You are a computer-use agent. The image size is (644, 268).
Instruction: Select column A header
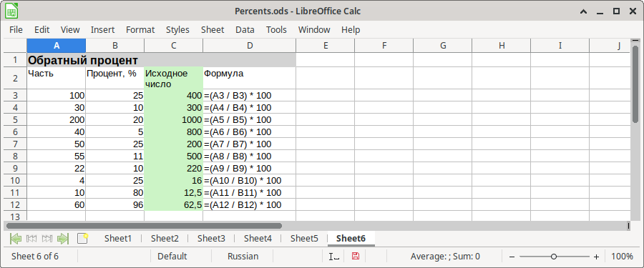coord(57,46)
